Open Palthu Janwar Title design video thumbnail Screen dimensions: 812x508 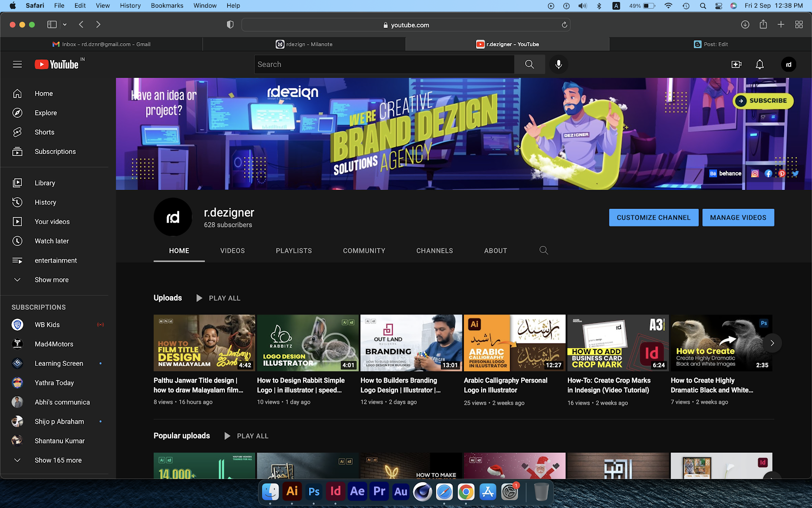[x=205, y=343]
